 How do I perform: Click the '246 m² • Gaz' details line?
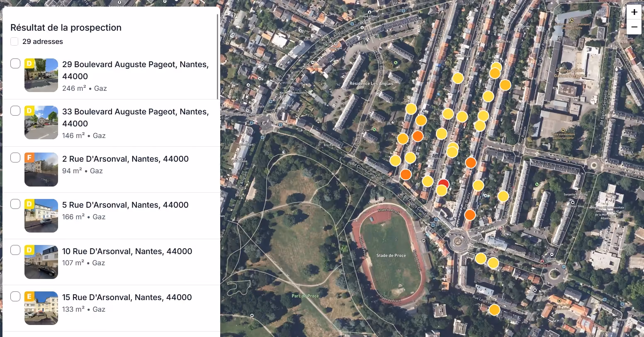(x=85, y=88)
